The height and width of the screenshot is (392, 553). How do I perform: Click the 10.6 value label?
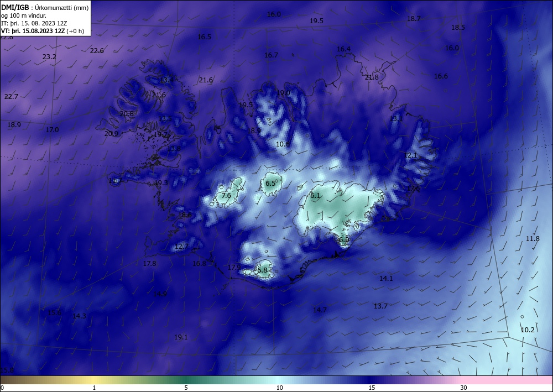click(x=283, y=144)
